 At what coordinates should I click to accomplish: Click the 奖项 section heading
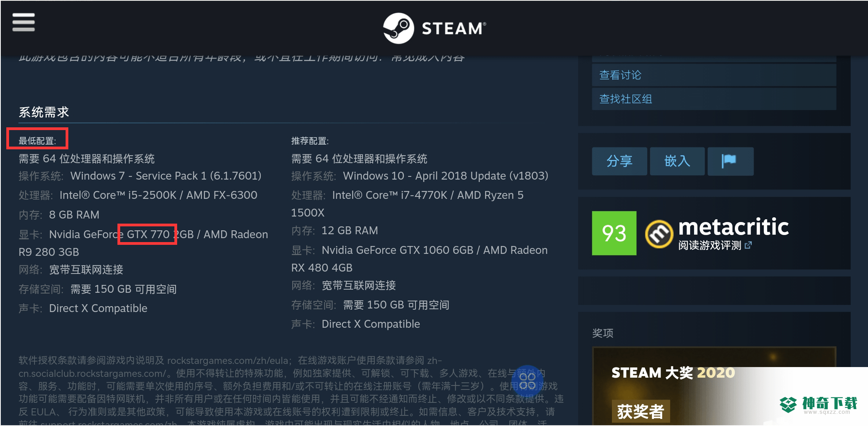pos(602,333)
